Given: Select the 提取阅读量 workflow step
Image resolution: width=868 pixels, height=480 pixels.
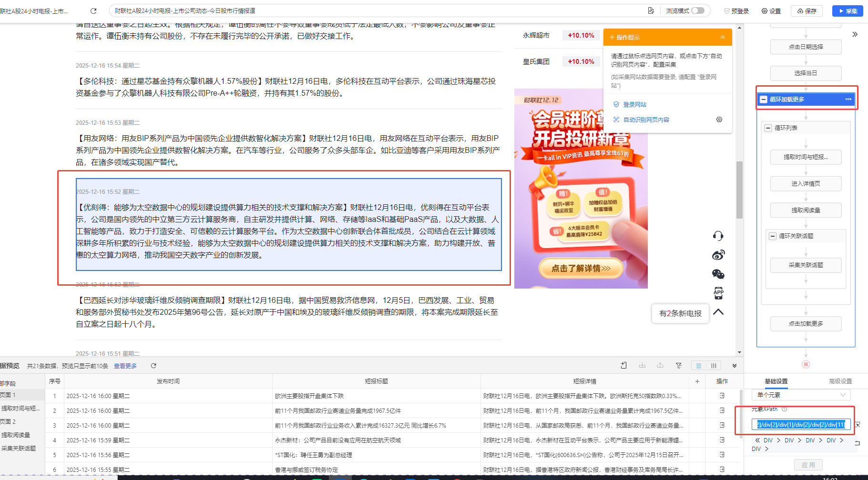Looking at the screenshot, I should (806, 210).
